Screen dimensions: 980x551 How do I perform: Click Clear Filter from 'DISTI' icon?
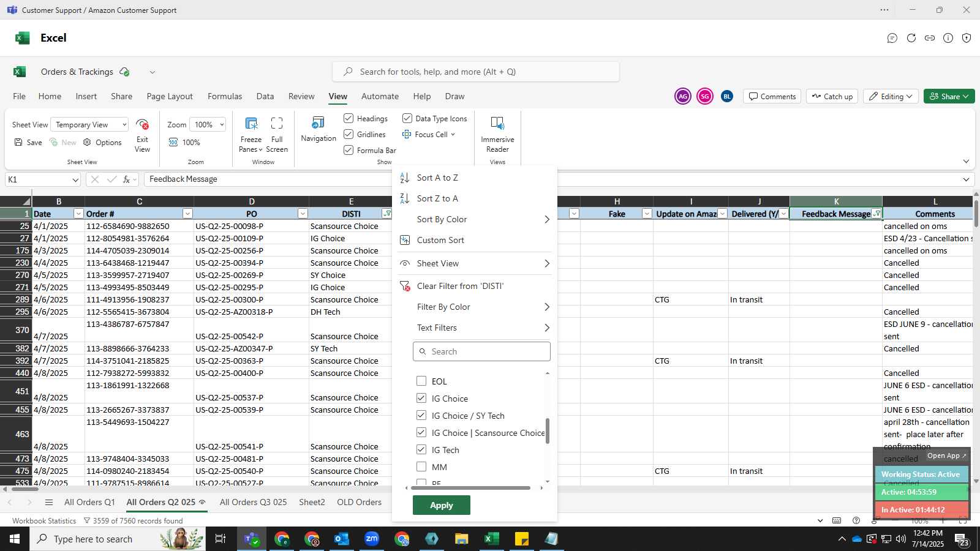click(x=404, y=286)
